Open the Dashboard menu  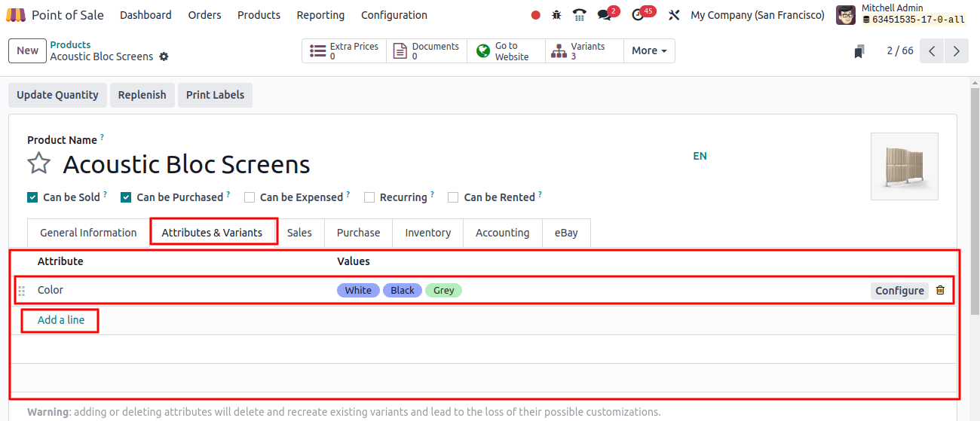tap(145, 15)
